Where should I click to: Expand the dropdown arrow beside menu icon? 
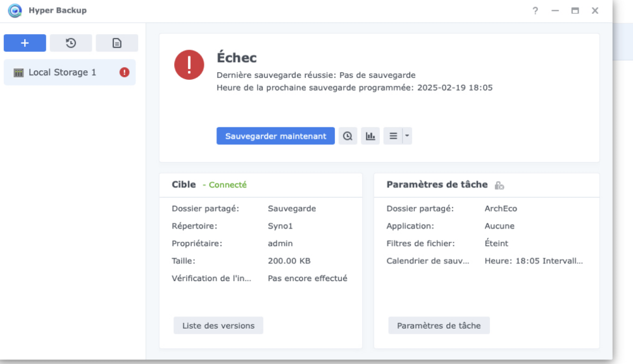[x=407, y=136]
